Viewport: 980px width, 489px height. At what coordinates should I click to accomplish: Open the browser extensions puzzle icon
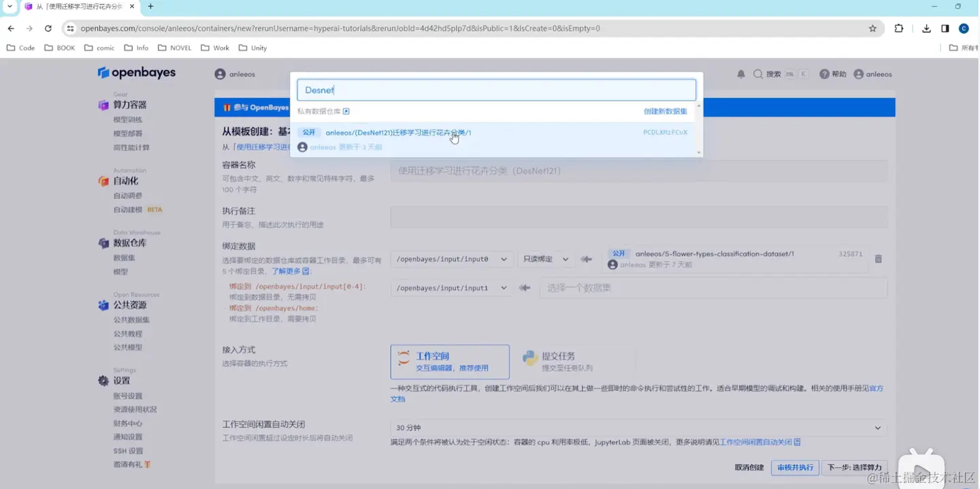(x=899, y=29)
